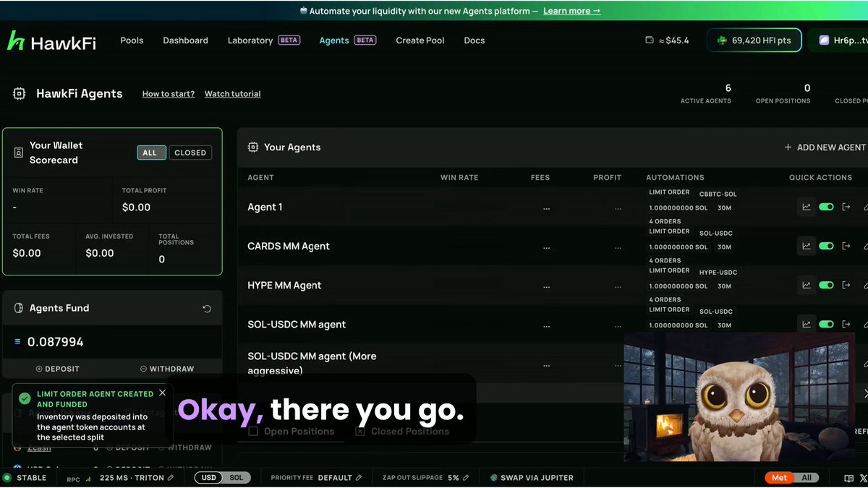Open the docs book icon in status bar
This screenshot has width=868, height=488.
(849, 478)
